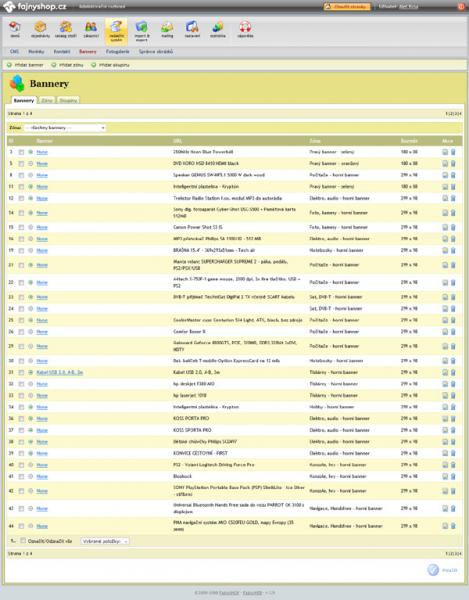Click edit icon for 250MHz Neon Blue Powerball row
This screenshot has width=469, height=600.
[445, 152]
